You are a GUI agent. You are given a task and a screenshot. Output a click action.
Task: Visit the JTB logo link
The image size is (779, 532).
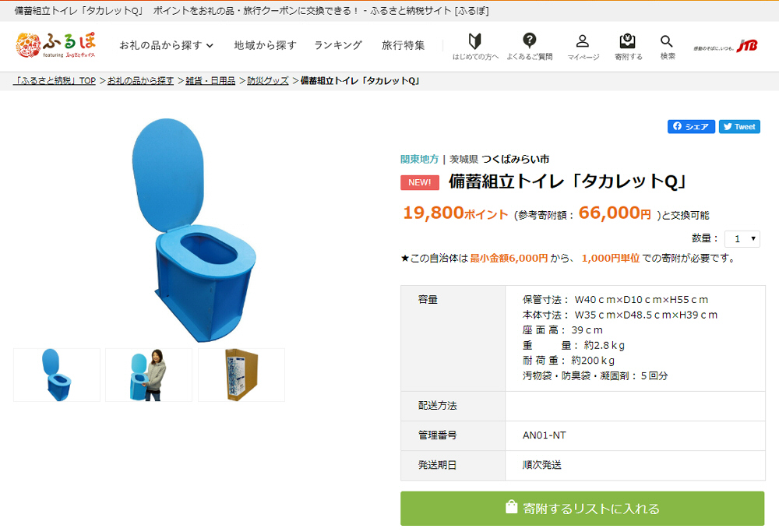(x=726, y=46)
